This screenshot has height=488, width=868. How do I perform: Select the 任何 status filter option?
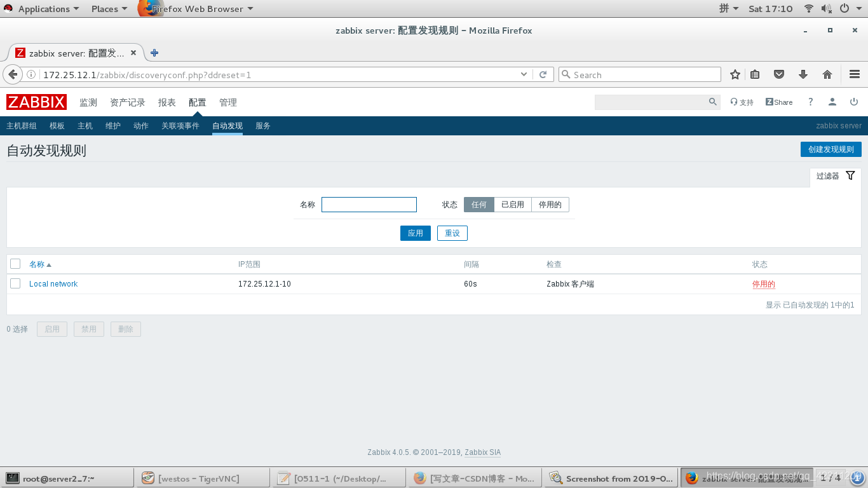(x=479, y=205)
